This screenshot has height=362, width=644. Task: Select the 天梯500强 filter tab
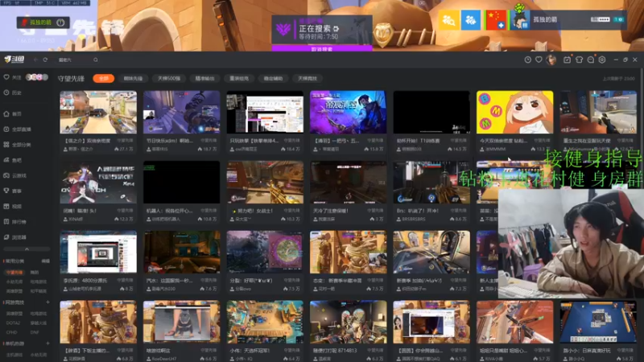169,78
